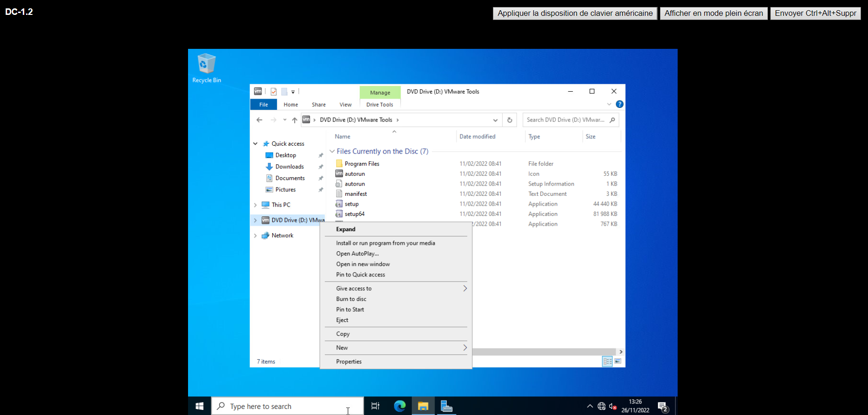Click the Back navigation arrow
The width and height of the screenshot is (868, 415).
[259, 120]
